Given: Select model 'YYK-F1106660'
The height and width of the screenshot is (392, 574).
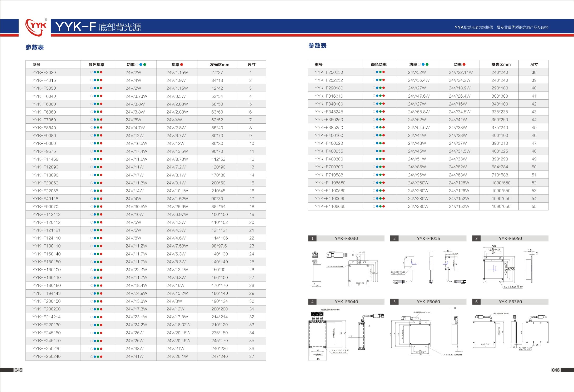Looking at the screenshot, I should click(330, 207).
